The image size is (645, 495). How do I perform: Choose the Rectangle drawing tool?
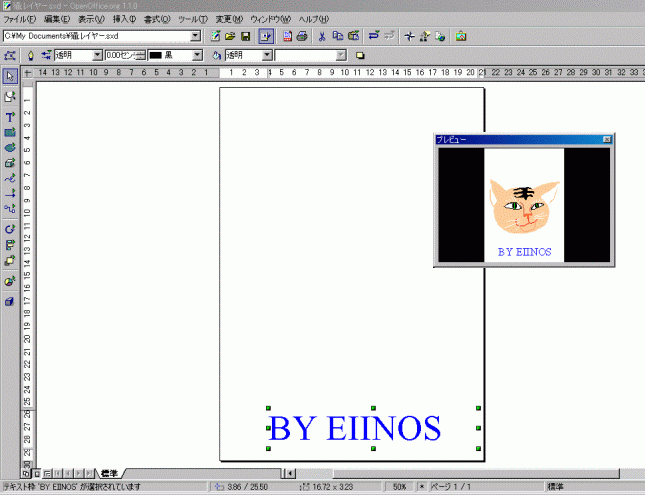click(10, 132)
